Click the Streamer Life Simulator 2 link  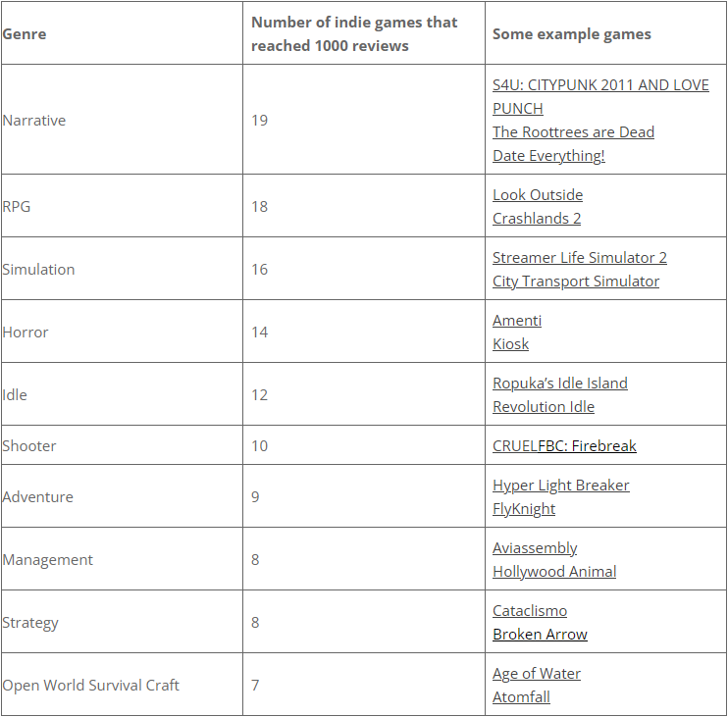click(x=579, y=258)
